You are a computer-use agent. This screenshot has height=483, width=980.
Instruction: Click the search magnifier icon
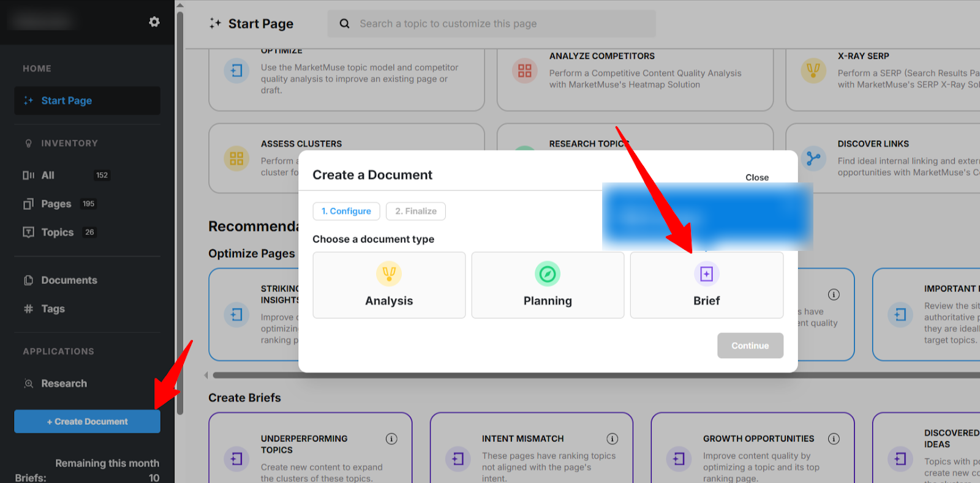pos(345,23)
